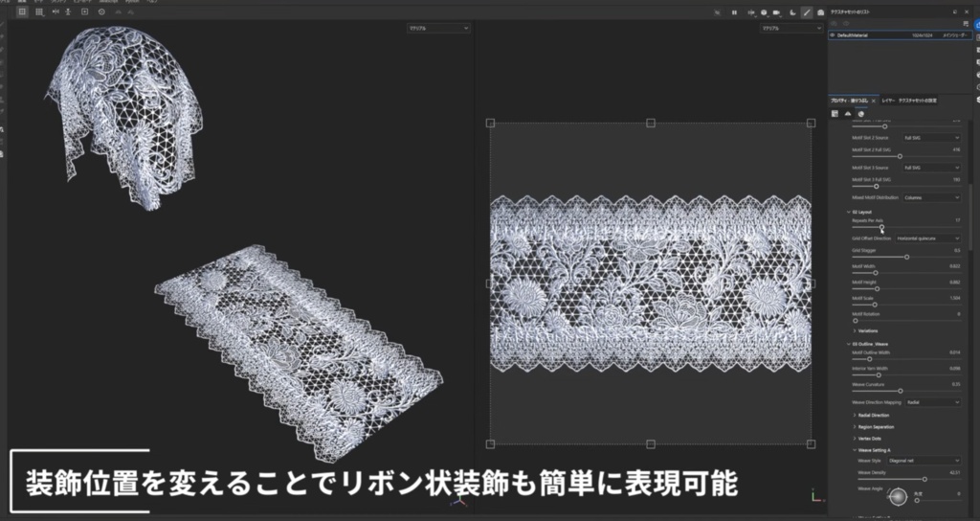
Task: Toggle horizontal mirror symmetry icon
Action: click(56, 11)
